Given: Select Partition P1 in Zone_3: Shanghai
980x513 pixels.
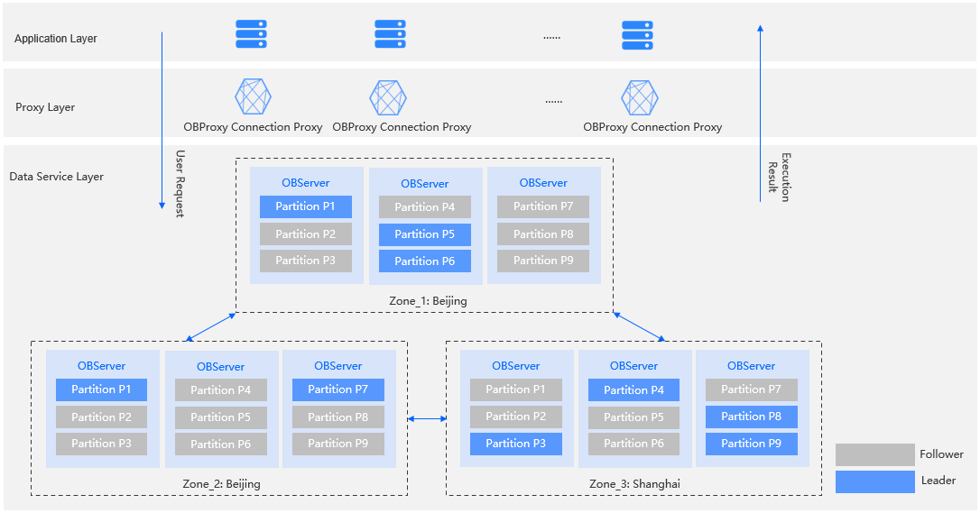Looking at the screenshot, I should point(515,389).
